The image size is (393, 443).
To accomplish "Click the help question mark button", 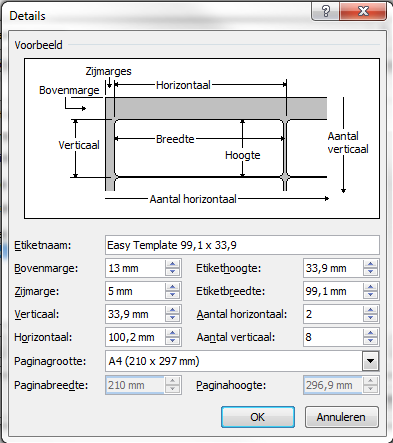I will [x=325, y=12].
